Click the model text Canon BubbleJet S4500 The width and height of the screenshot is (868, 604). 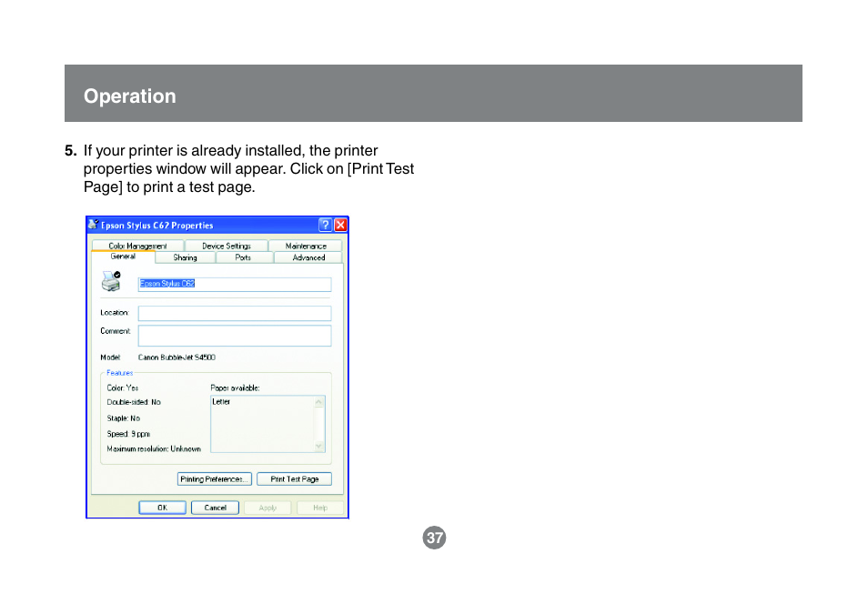pos(177,357)
